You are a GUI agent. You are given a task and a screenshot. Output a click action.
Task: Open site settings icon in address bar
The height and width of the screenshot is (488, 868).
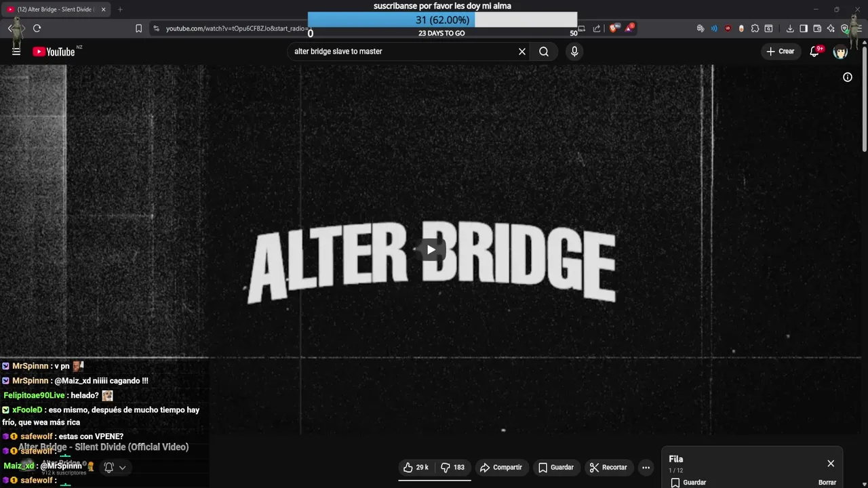(x=157, y=28)
